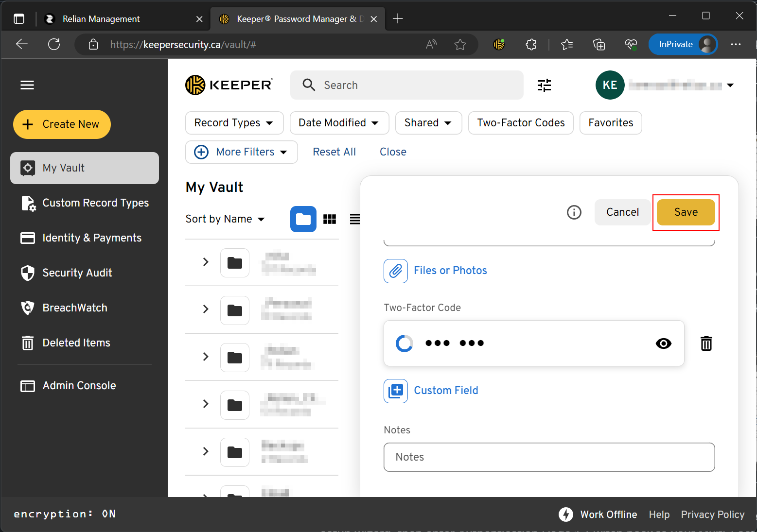The width and height of the screenshot is (757, 532).
Task: Click the Notes text field
Action: pos(549,457)
